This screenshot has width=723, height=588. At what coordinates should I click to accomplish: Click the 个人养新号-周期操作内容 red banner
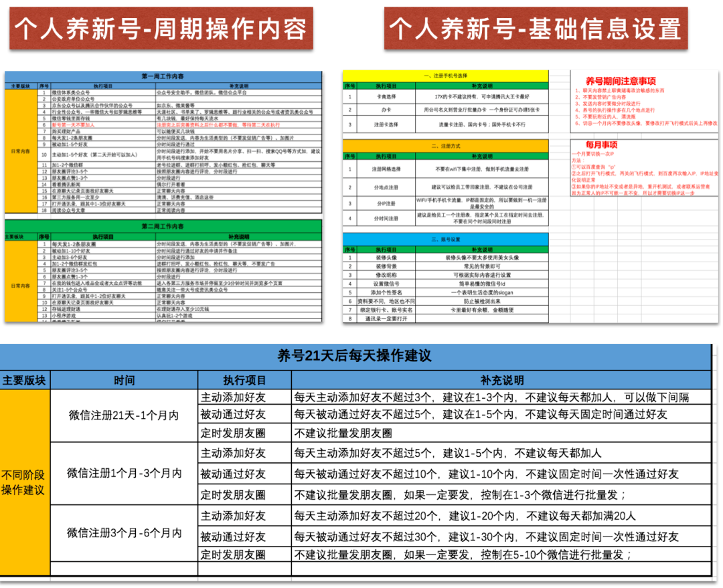click(x=160, y=29)
